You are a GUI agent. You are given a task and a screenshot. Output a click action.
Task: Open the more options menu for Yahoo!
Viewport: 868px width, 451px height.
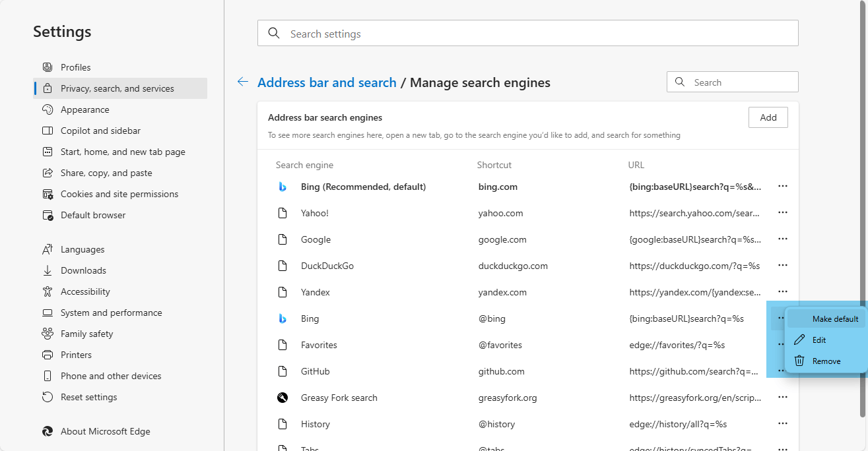[783, 213]
